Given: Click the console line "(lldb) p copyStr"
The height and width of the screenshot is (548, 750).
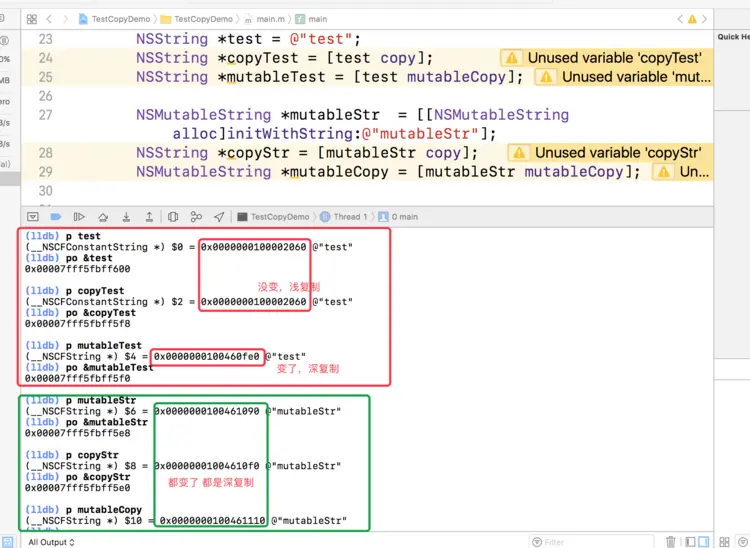Looking at the screenshot, I should pyautogui.click(x=72, y=455).
